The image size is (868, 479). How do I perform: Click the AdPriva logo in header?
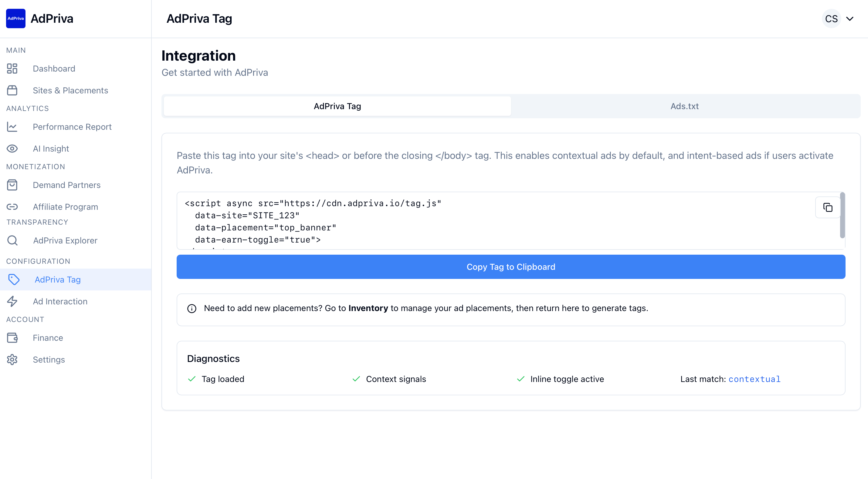(x=15, y=18)
